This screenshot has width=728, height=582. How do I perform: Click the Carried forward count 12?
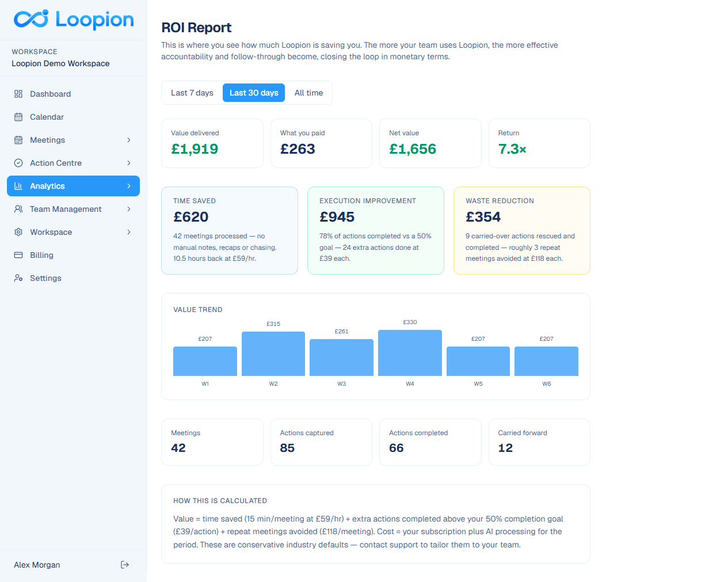[x=505, y=448]
